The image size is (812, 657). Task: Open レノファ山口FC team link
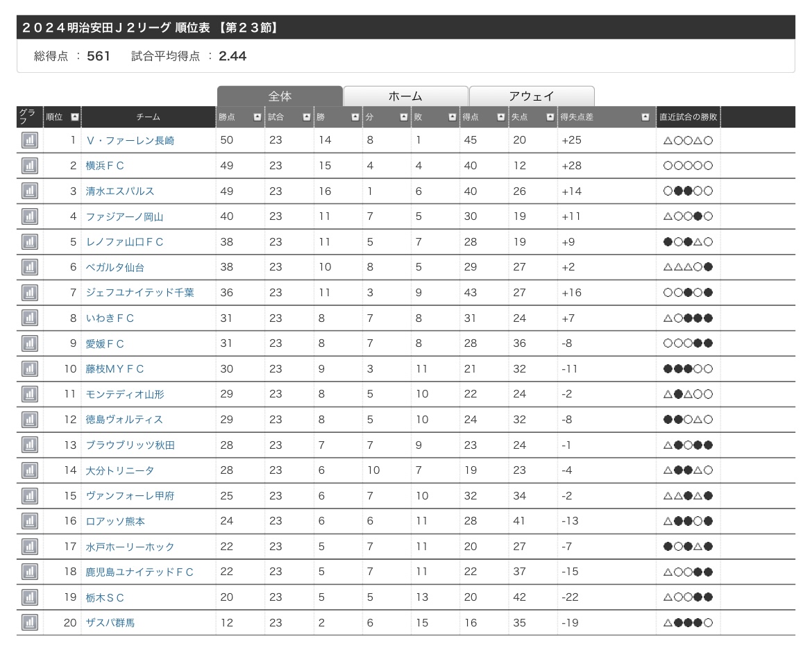click(124, 242)
